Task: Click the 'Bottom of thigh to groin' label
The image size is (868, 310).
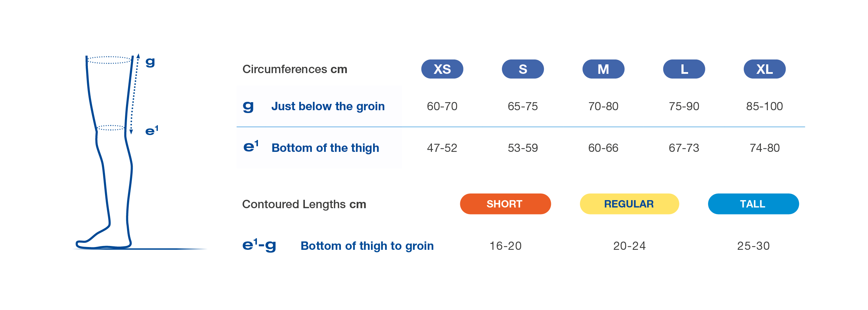Action: [x=367, y=246]
